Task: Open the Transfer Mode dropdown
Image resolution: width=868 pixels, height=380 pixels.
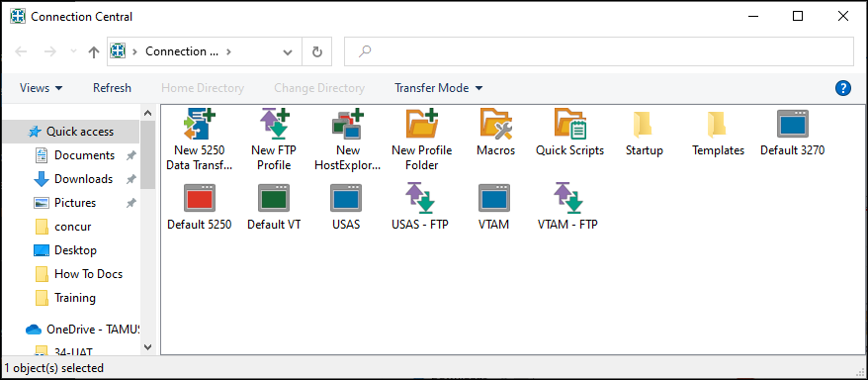Action: (438, 88)
